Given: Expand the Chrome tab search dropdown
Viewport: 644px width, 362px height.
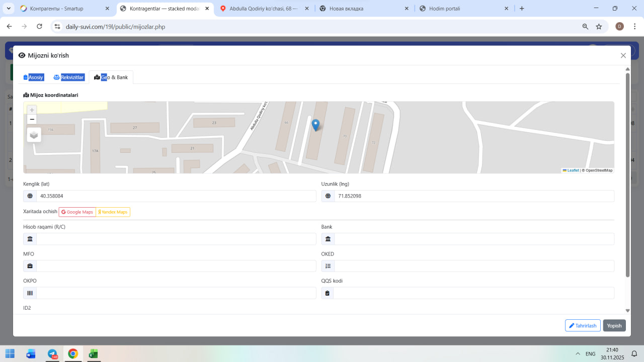Looking at the screenshot, I should [x=9, y=9].
